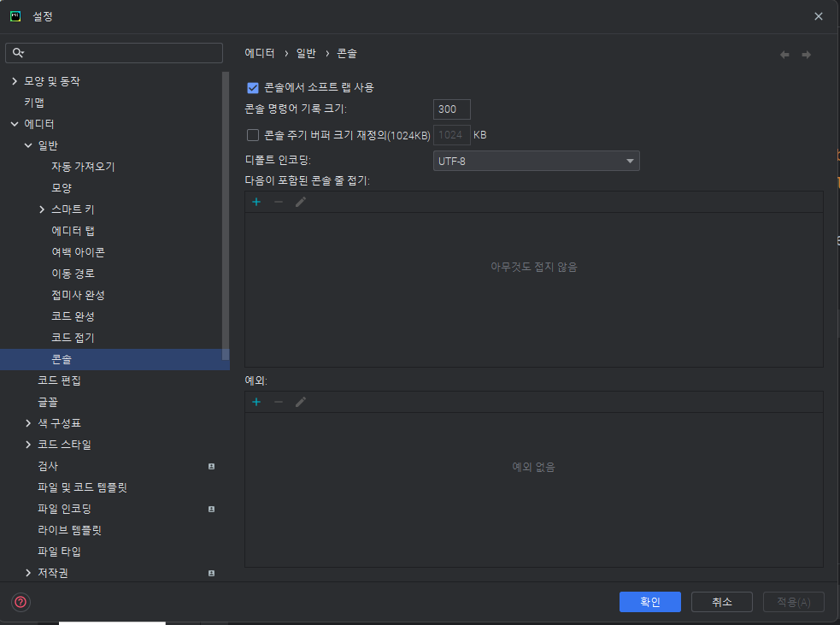Select 에디터 탭 in settings tree

(x=73, y=231)
